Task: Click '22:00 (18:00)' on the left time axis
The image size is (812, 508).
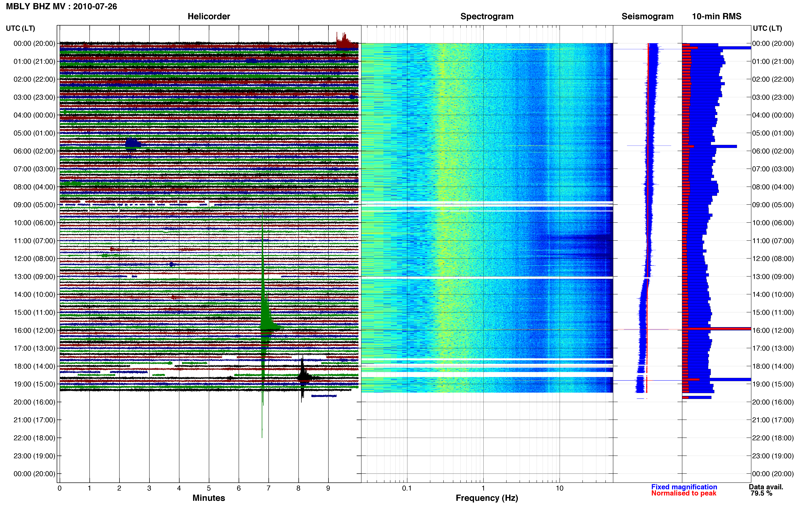Action: (x=34, y=438)
